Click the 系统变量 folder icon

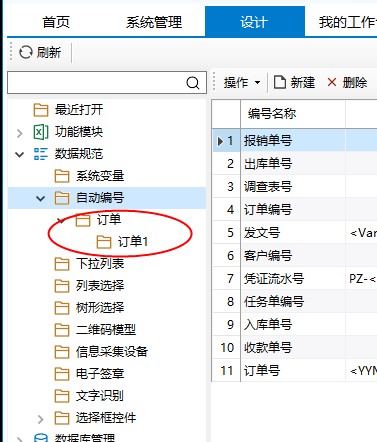coord(62,176)
